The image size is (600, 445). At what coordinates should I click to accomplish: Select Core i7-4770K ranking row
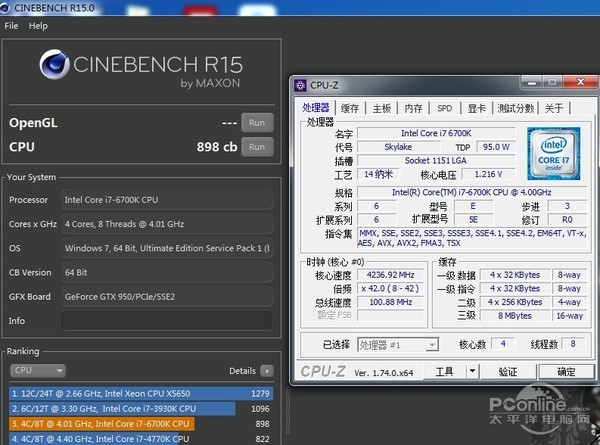(x=141, y=439)
